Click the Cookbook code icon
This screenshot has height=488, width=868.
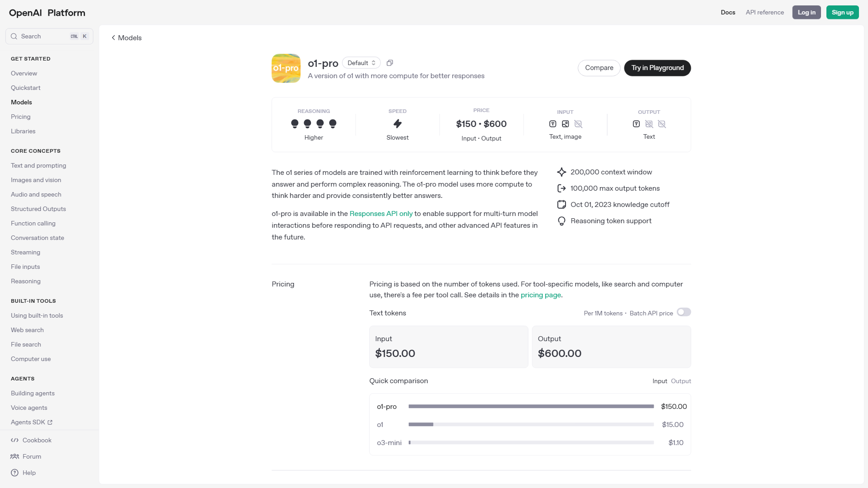pyautogui.click(x=15, y=440)
